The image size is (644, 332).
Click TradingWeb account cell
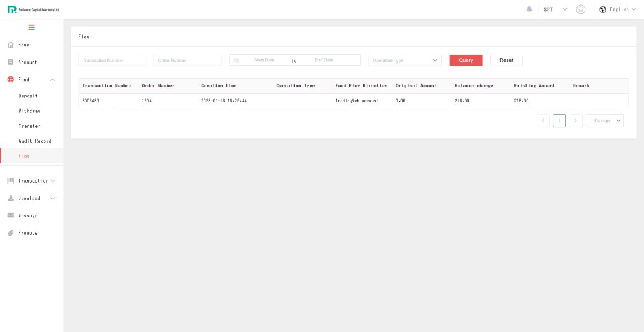pos(357,101)
